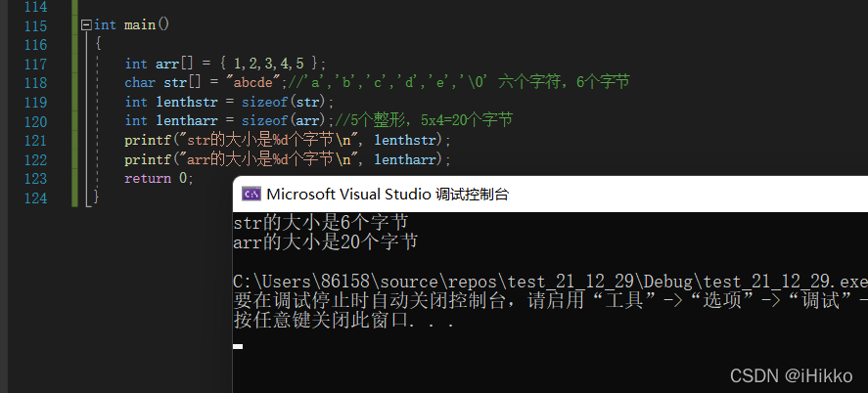
Task: Click the CSDN @iHikko watermark
Action: pyautogui.click(x=791, y=375)
